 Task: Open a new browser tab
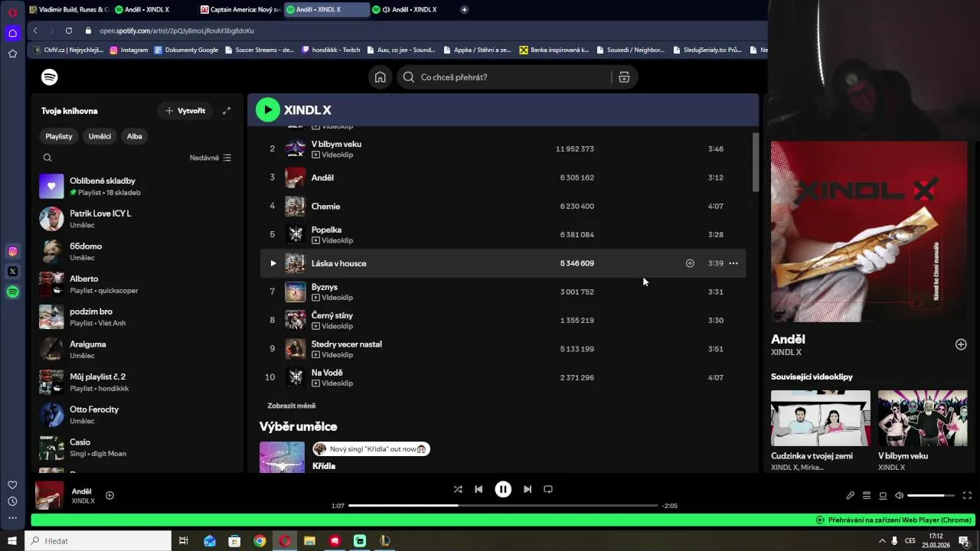(x=465, y=10)
